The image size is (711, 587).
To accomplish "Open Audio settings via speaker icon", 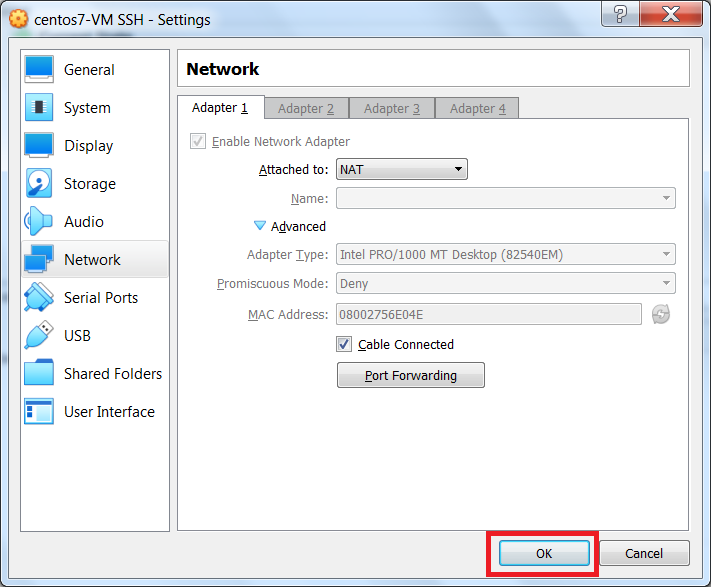I will point(39,221).
